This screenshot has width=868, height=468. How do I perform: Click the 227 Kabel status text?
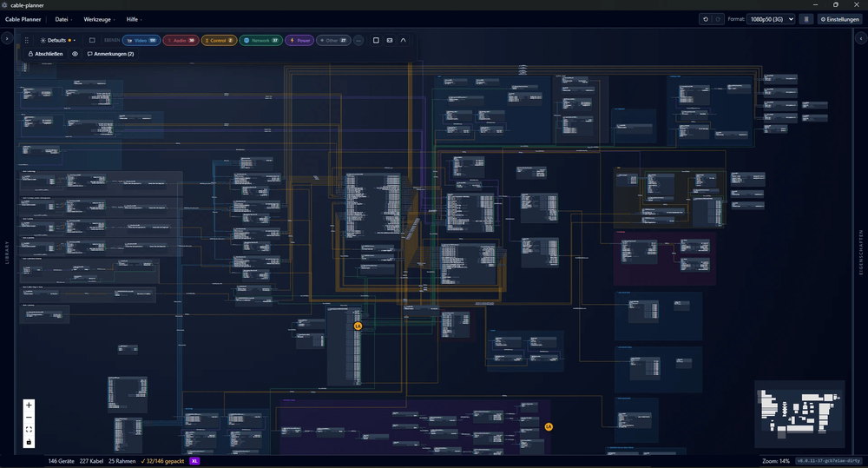pos(91,461)
